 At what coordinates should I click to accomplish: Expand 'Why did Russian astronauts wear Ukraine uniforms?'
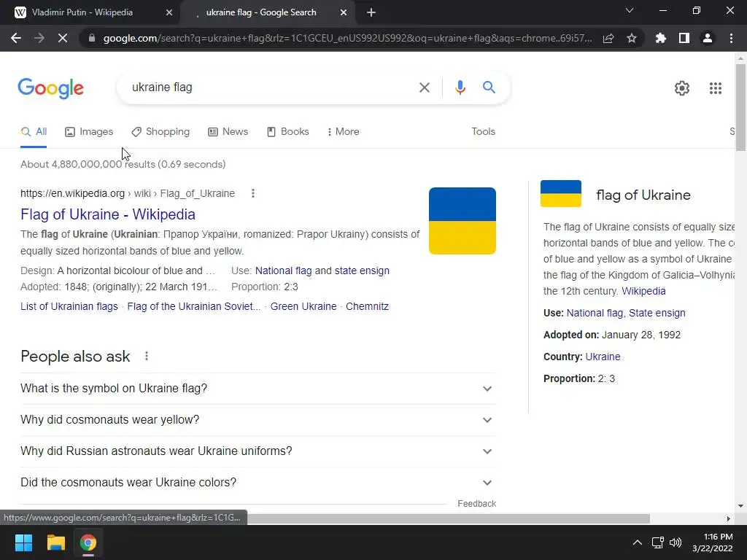tap(258, 451)
